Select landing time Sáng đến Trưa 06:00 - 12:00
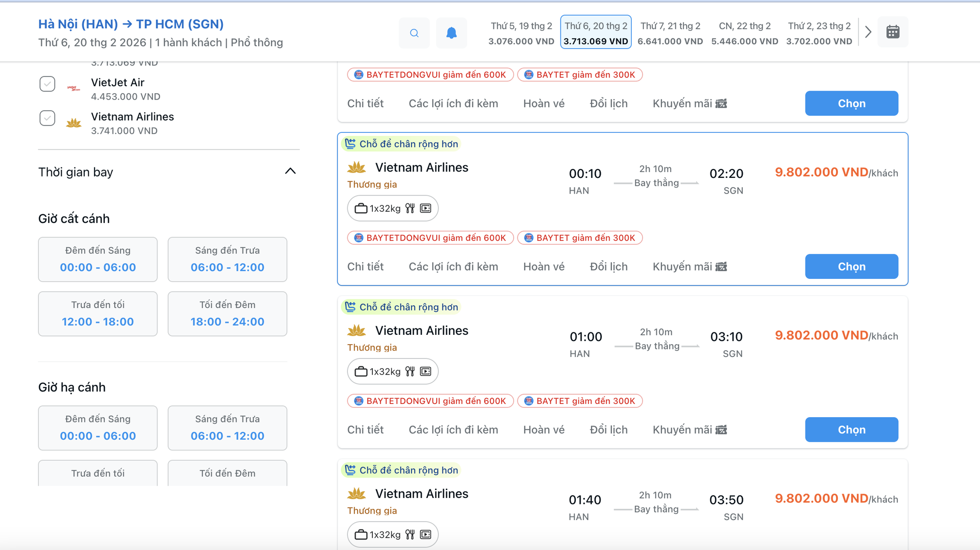This screenshot has height=550, width=980. [x=227, y=427]
